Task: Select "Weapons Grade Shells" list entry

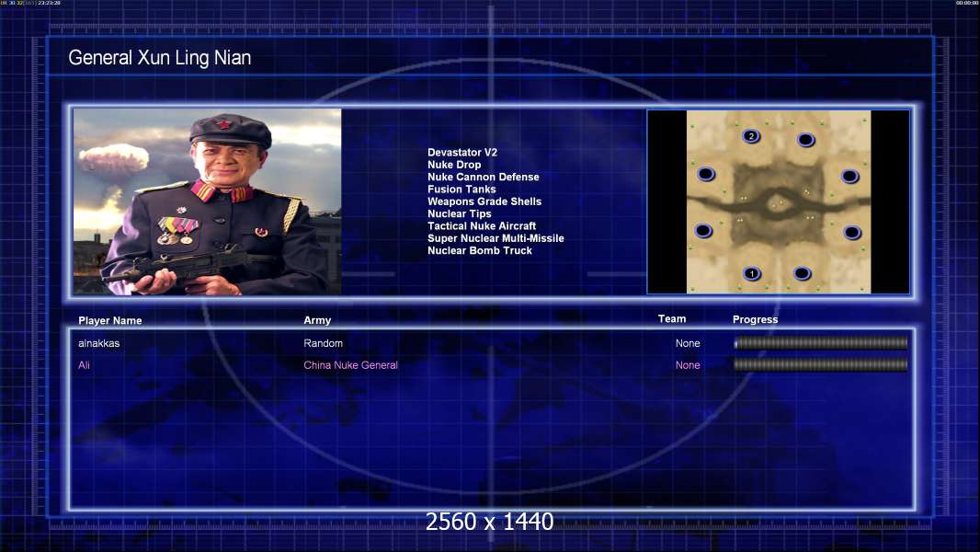Action: coord(484,201)
